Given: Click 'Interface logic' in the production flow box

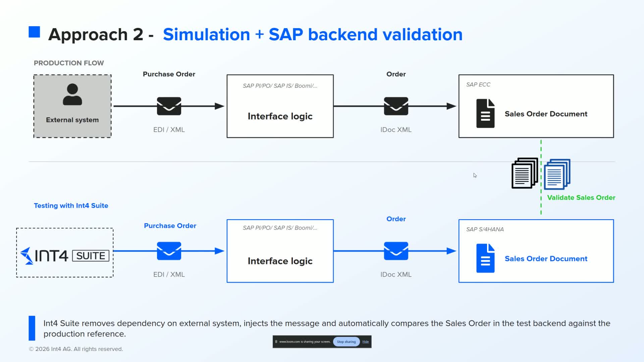Looking at the screenshot, I should click(x=280, y=116).
